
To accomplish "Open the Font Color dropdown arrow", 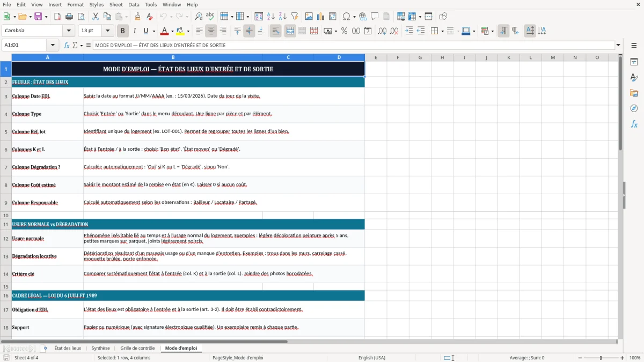I will (172, 31).
